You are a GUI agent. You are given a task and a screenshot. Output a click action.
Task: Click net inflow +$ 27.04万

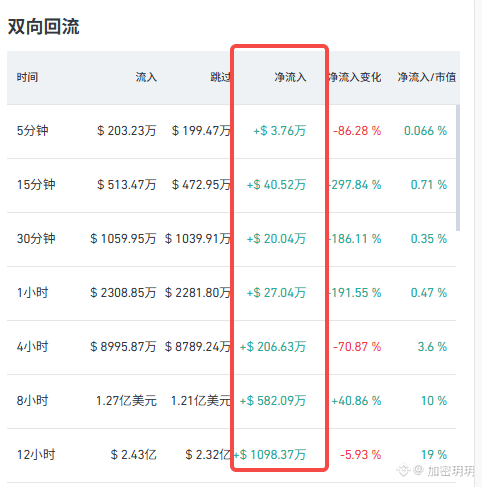pos(276,292)
